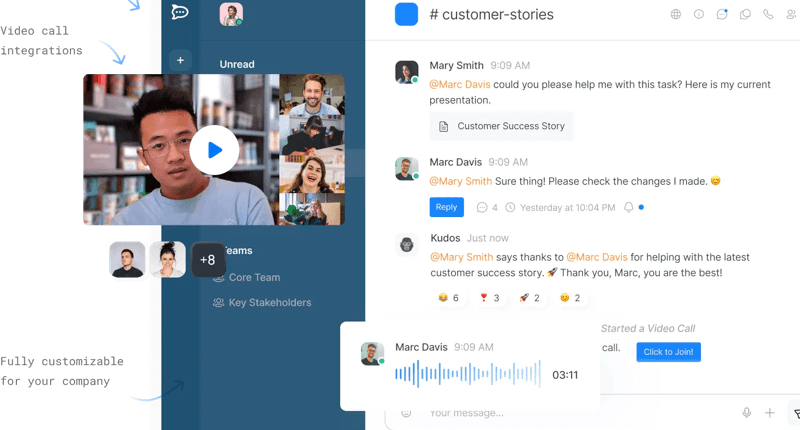
Task: Start a phone call from header
Action: tap(768, 15)
